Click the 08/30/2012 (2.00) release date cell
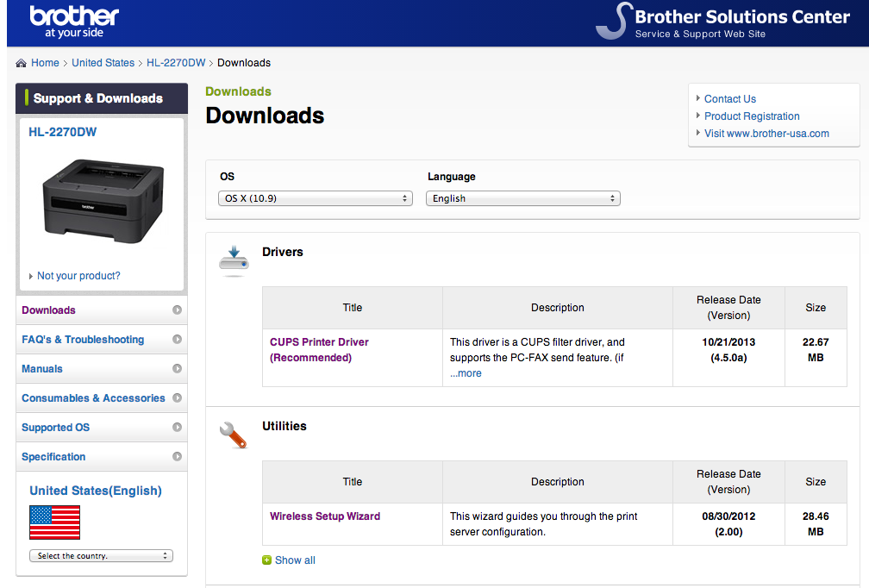This screenshot has width=869, height=588. (728, 523)
